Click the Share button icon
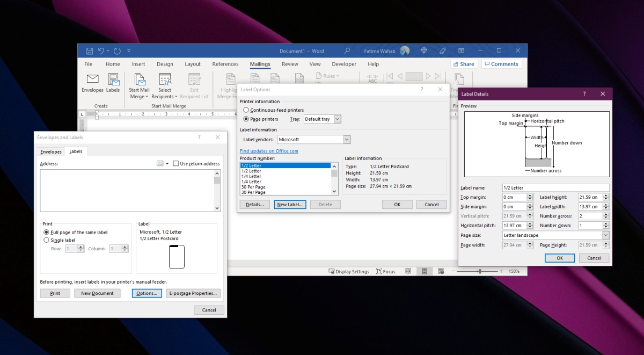 (x=463, y=63)
